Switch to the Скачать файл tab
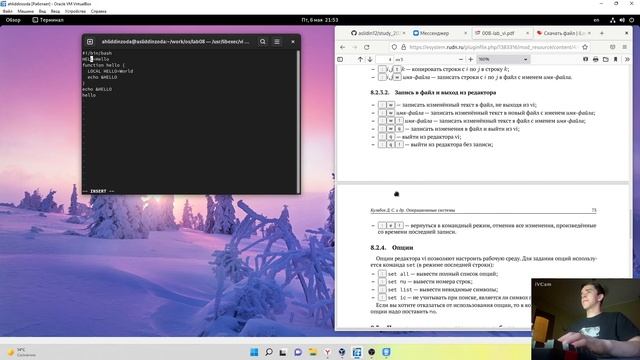The height and width of the screenshot is (360, 640). 564,33
